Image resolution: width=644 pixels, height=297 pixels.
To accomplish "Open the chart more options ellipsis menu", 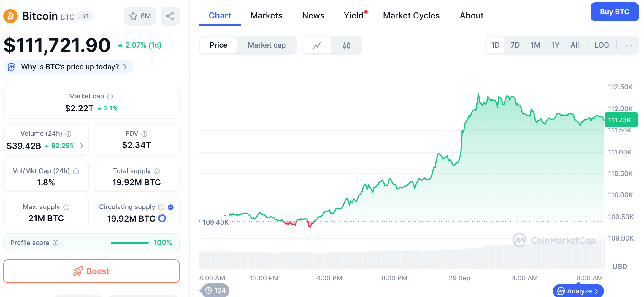I will point(629,45).
